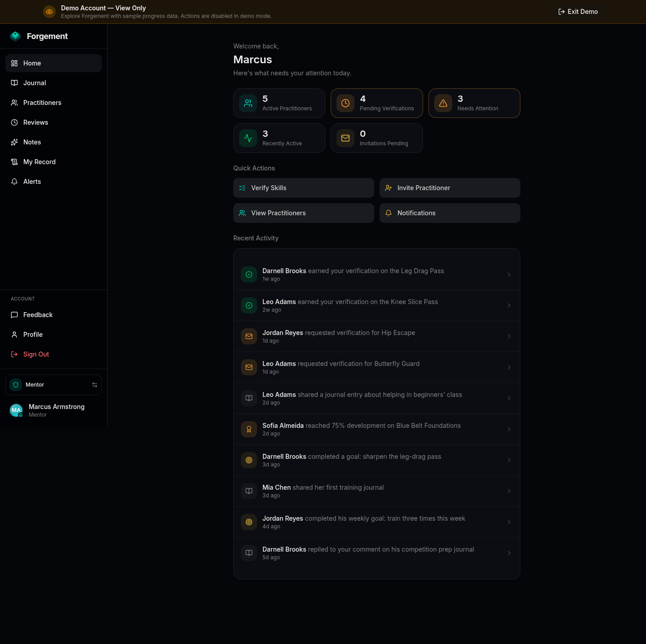Screen dimensions: 646x644
Task: Click mail icon beside Leo Adams Butterfly Guard request
Action: [249, 367]
